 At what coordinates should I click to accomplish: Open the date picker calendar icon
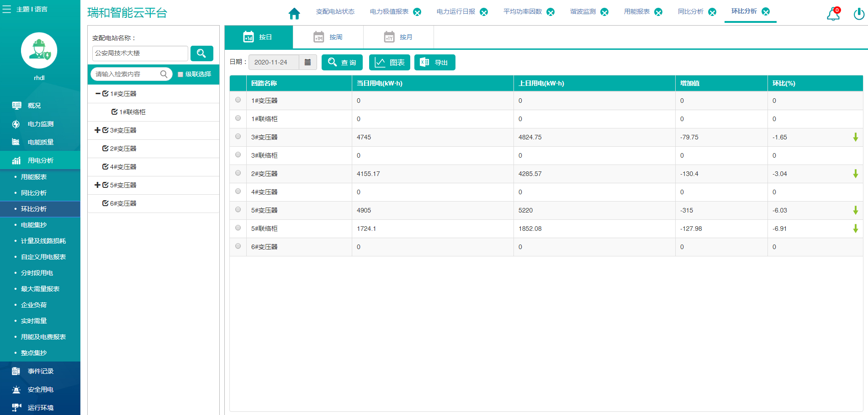[307, 62]
